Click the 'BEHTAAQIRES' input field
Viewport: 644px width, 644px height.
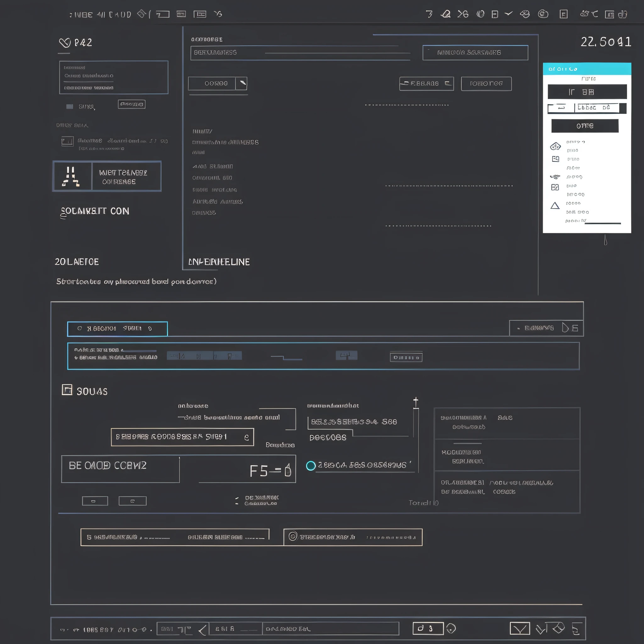click(300, 53)
